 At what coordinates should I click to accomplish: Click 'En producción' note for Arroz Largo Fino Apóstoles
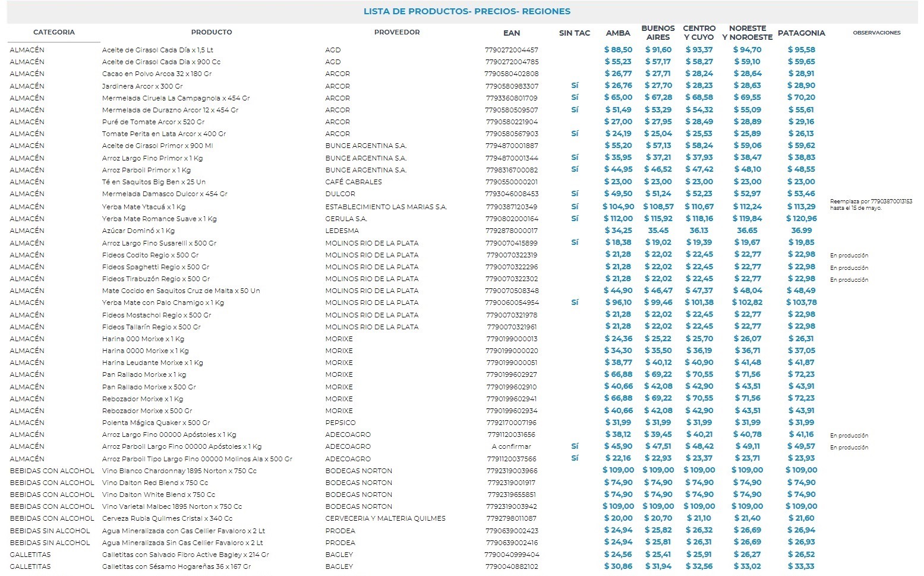click(849, 435)
